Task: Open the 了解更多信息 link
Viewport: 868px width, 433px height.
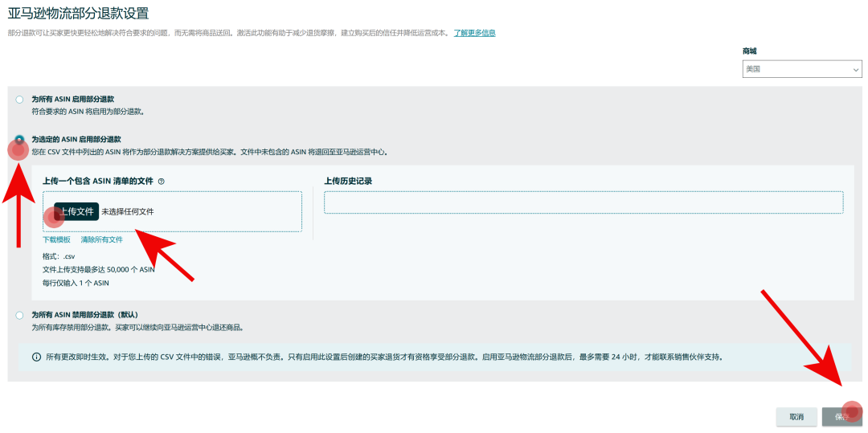Action: point(474,33)
